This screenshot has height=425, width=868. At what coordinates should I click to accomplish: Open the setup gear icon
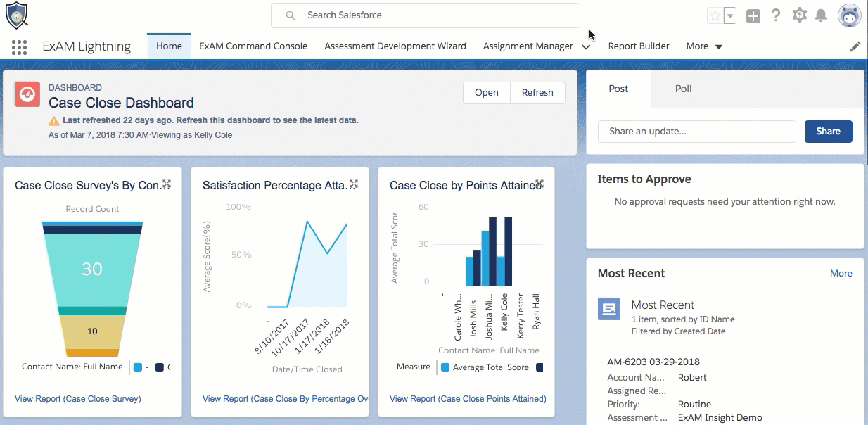(x=799, y=15)
